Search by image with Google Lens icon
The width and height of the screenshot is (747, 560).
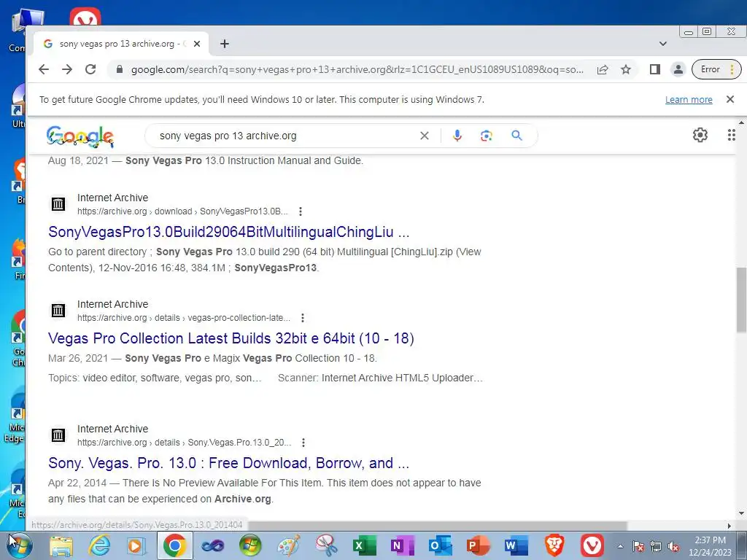pos(487,136)
